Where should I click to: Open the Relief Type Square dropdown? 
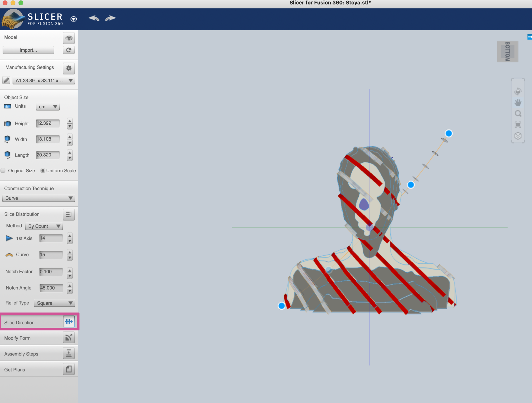pyautogui.click(x=54, y=303)
